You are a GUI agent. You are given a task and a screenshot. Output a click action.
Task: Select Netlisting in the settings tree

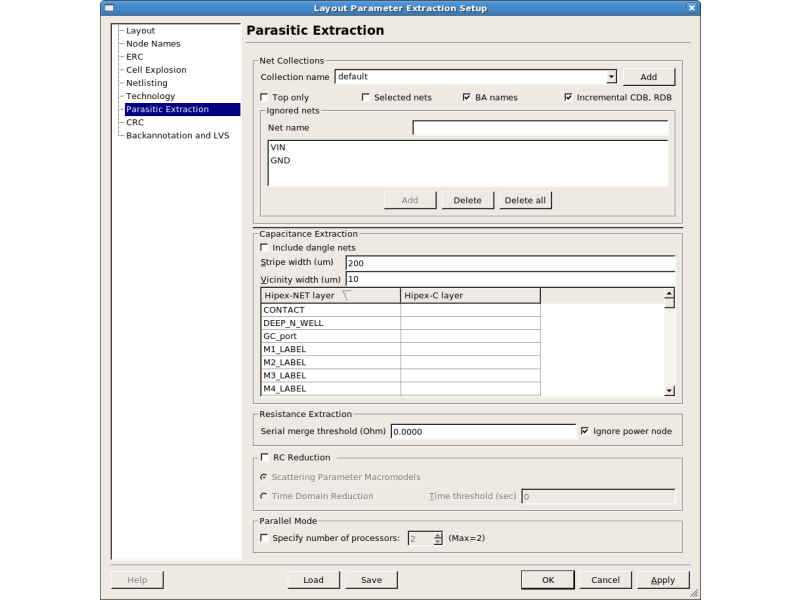146,83
